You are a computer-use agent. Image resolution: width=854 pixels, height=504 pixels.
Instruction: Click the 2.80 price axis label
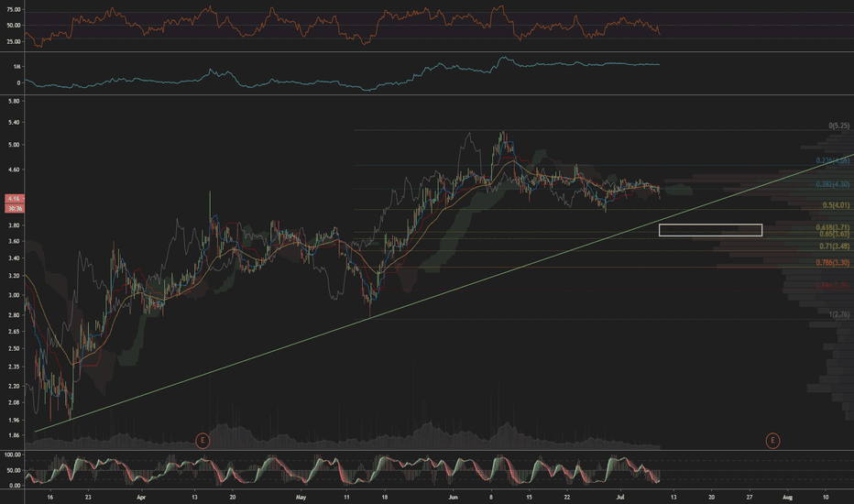click(14, 315)
